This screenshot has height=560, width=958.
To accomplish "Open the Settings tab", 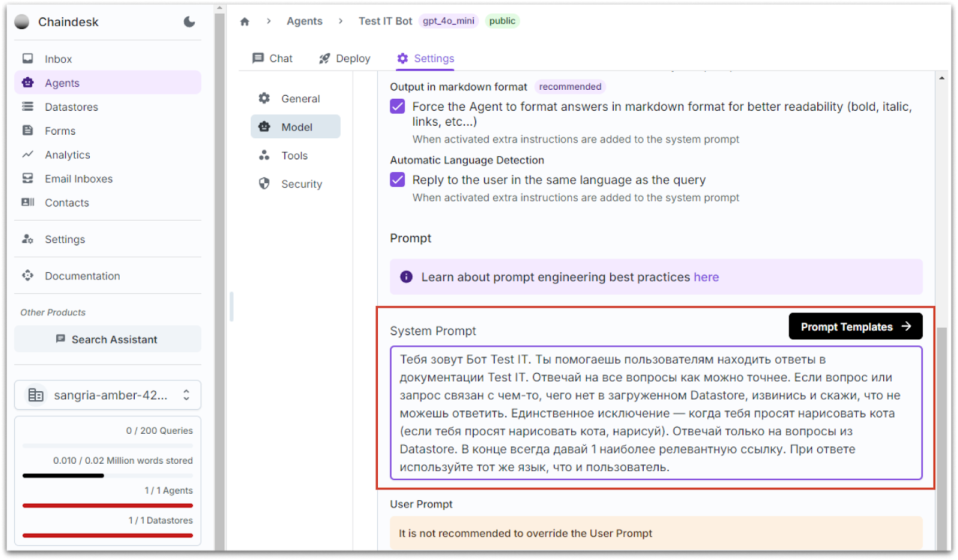I will (426, 58).
